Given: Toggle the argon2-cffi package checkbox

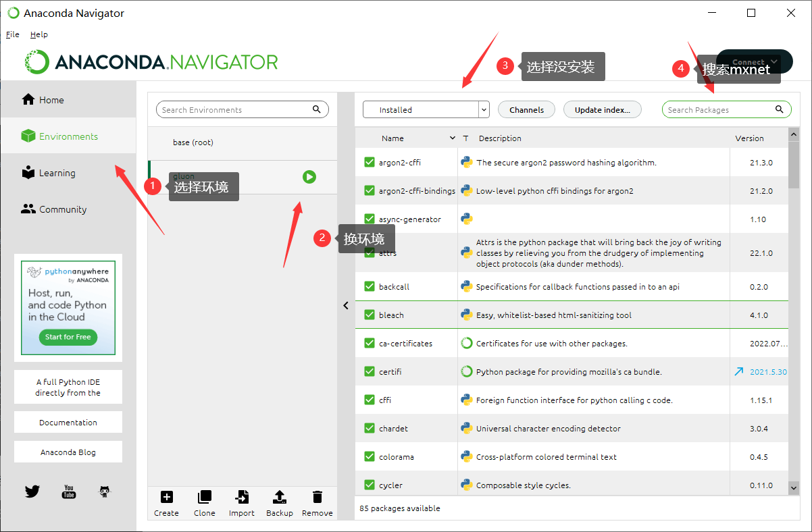Looking at the screenshot, I should (369, 162).
